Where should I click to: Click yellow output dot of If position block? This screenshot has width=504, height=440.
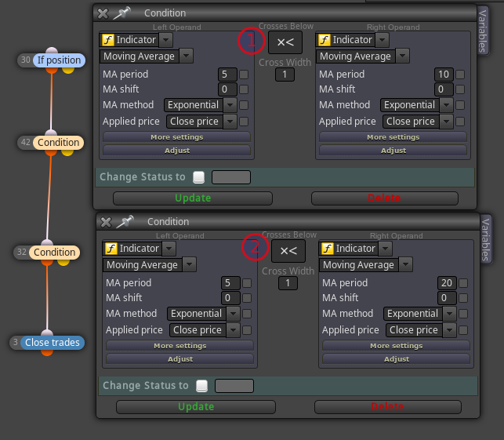point(68,70)
